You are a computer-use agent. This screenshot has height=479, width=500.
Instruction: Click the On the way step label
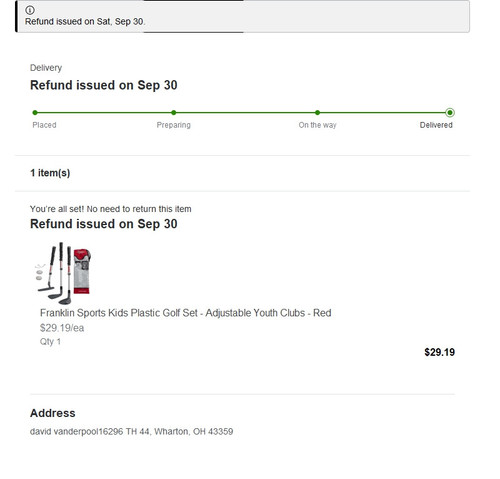click(317, 125)
